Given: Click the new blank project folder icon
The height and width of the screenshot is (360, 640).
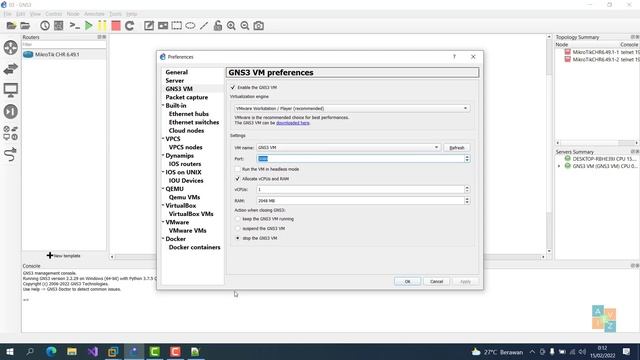Looking at the screenshot, I should [11, 26].
